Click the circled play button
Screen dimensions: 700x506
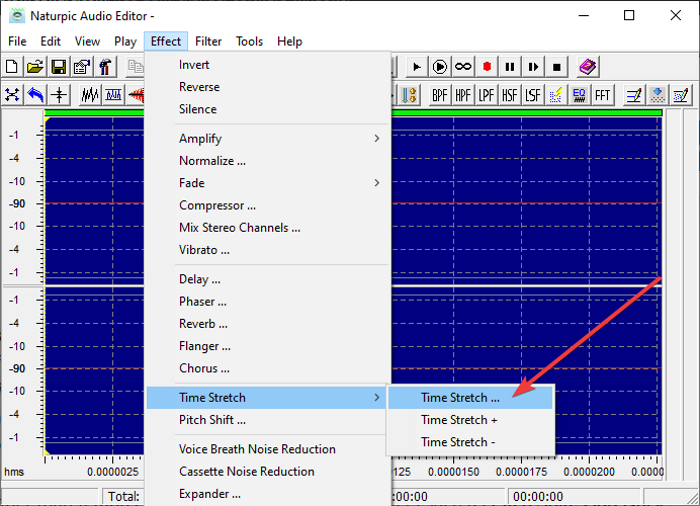click(440, 67)
